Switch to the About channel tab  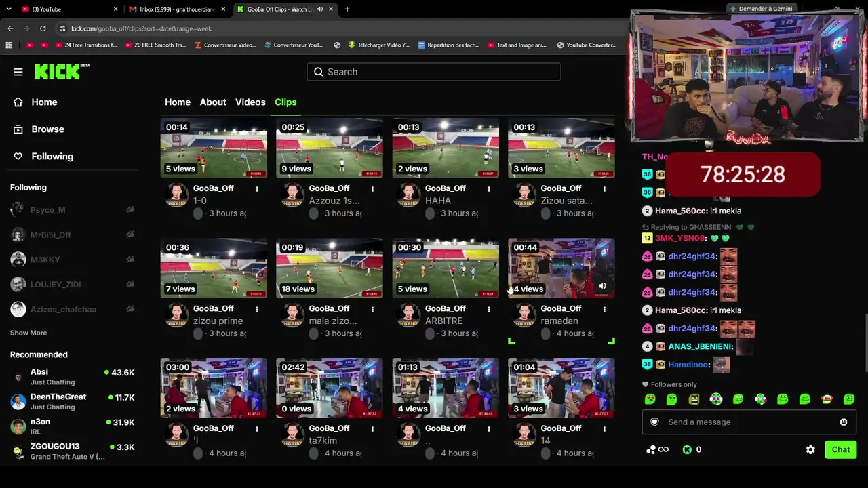(213, 102)
